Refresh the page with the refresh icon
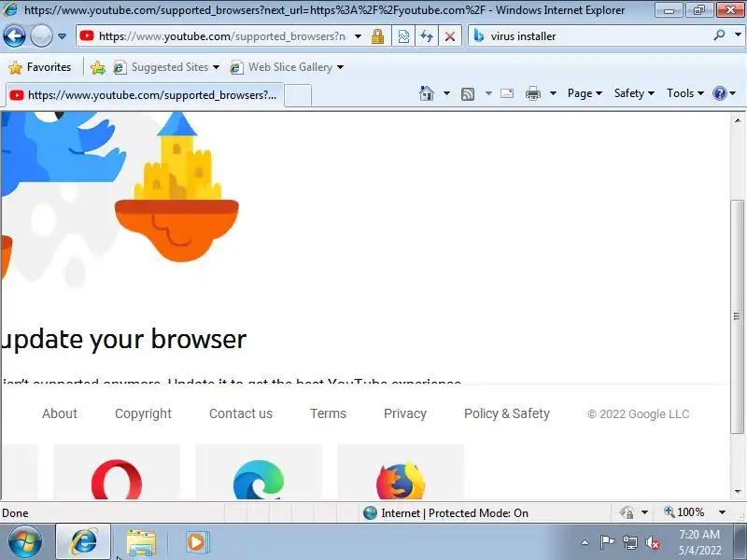Screen dimensions: 747x560 pos(427,36)
